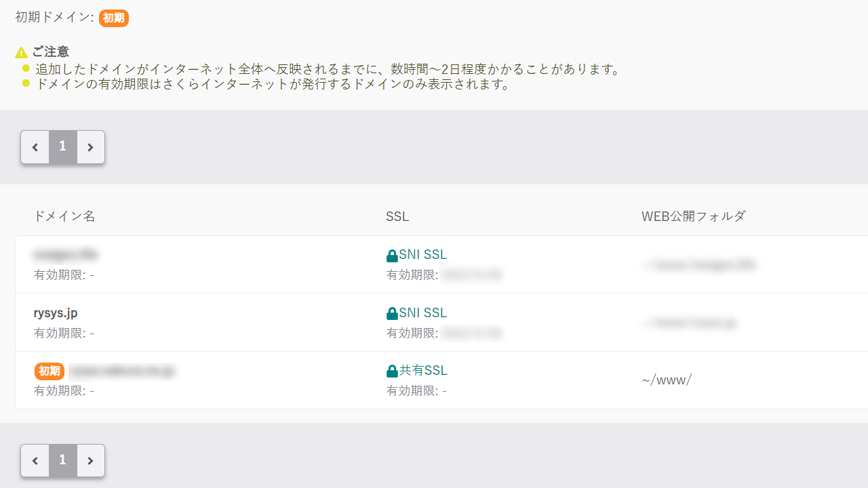Click the yellow warning triangle beside ご注意

tap(22, 52)
